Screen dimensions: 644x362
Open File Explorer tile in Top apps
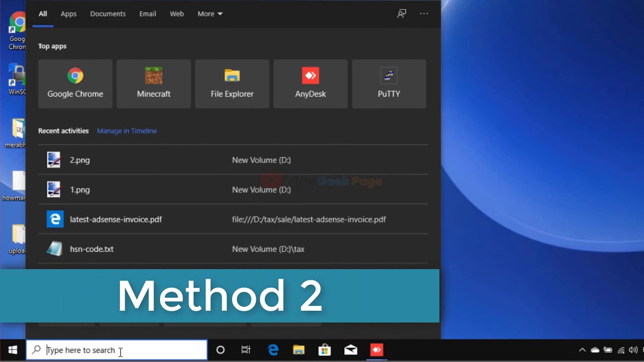232,84
